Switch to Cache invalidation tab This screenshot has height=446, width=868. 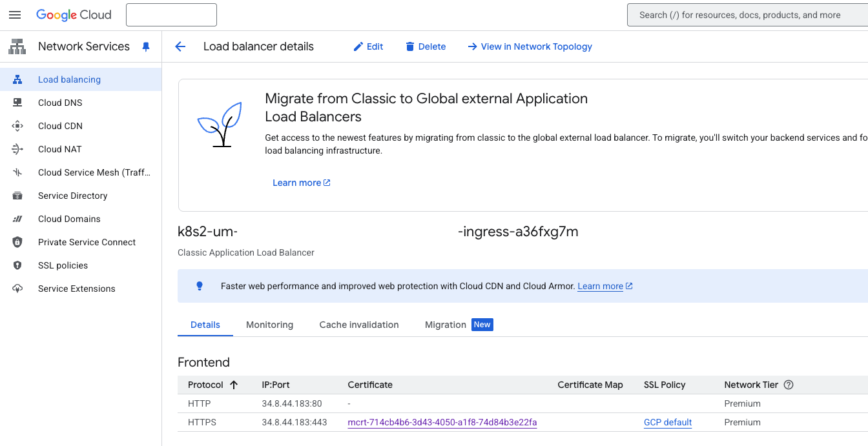click(x=359, y=325)
